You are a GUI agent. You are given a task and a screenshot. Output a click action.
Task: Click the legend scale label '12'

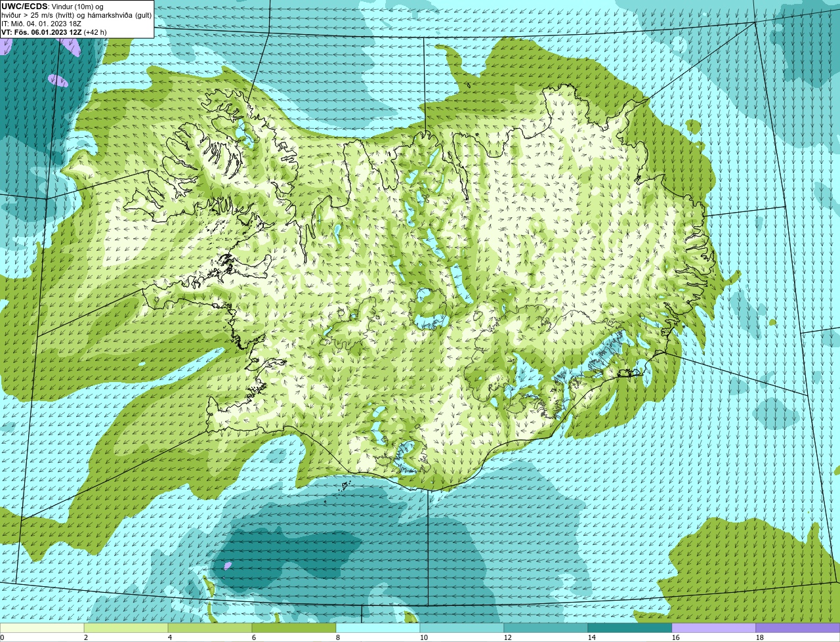[x=508, y=637]
